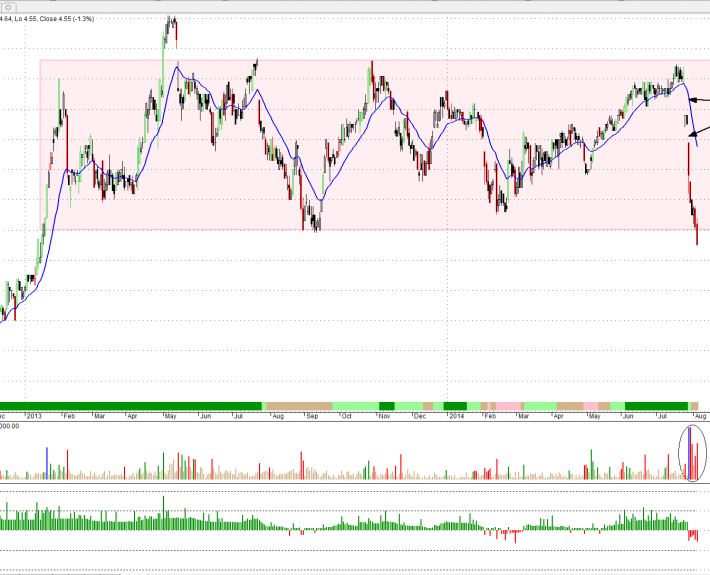Click the 2013 year label on time axis
Viewport: 710px width, 575px height.
coord(34,415)
